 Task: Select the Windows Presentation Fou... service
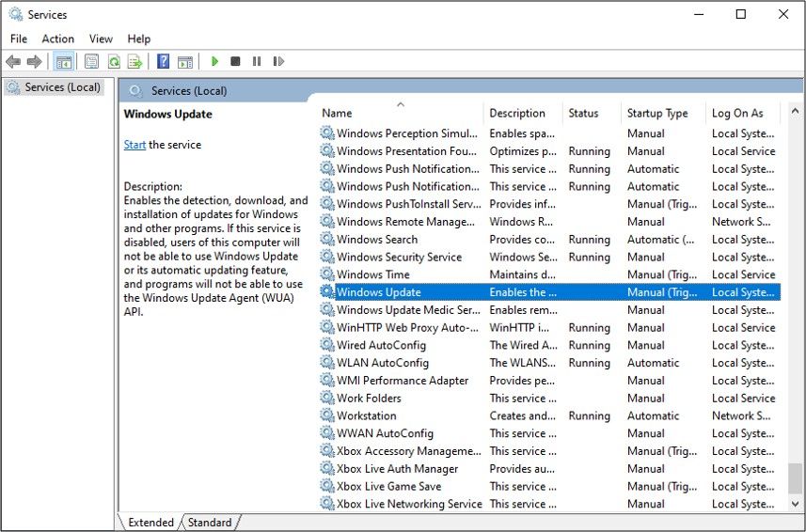pos(549,151)
